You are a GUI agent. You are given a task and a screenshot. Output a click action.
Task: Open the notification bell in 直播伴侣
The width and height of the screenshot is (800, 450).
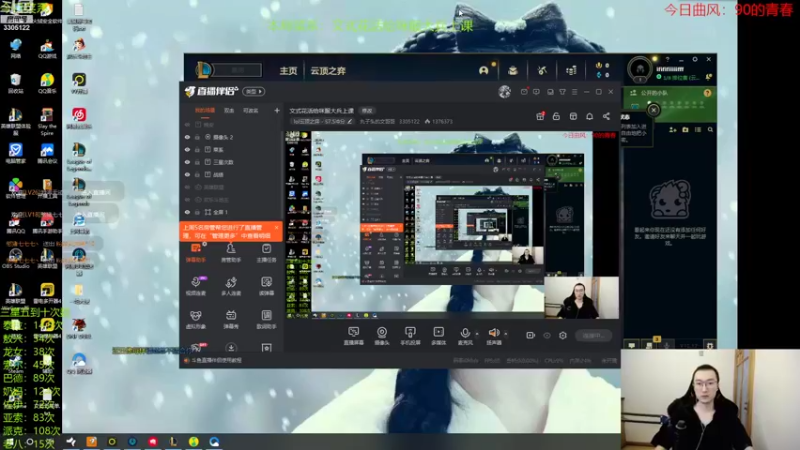(589, 116)
